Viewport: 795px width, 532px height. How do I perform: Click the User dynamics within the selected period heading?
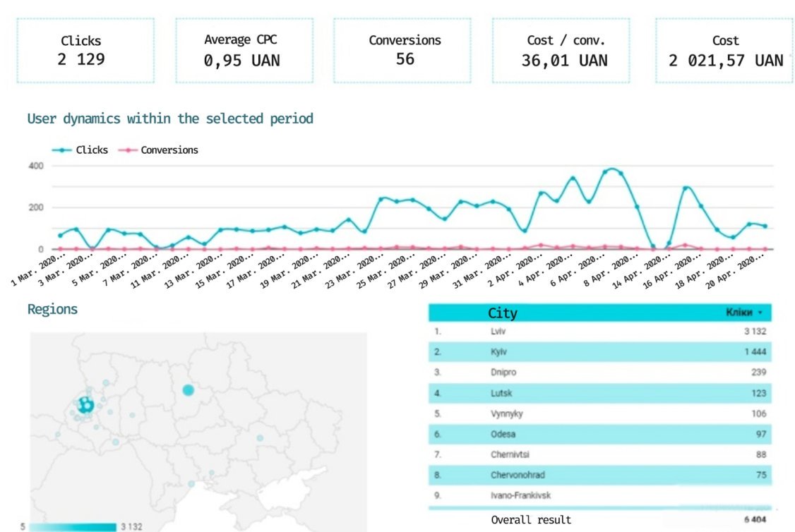coord(170,119)
